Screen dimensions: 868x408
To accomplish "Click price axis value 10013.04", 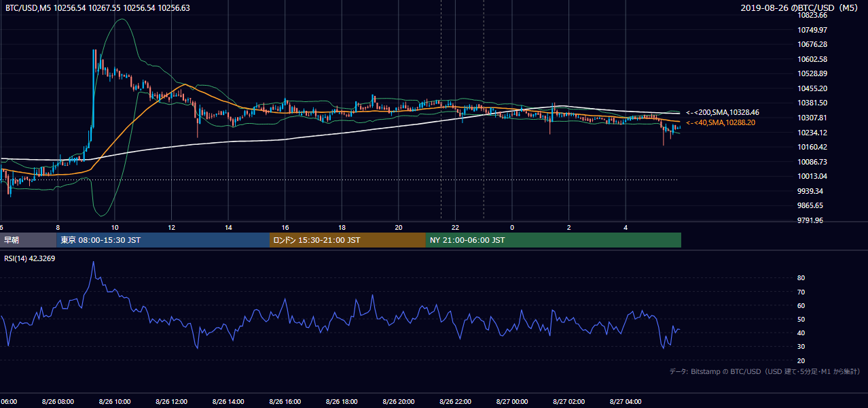I will point(812,176).
